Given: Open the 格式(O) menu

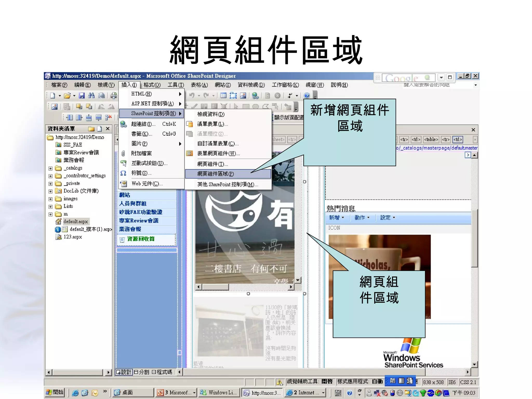Looking at the screenshot, I should [x=152, y=85].
